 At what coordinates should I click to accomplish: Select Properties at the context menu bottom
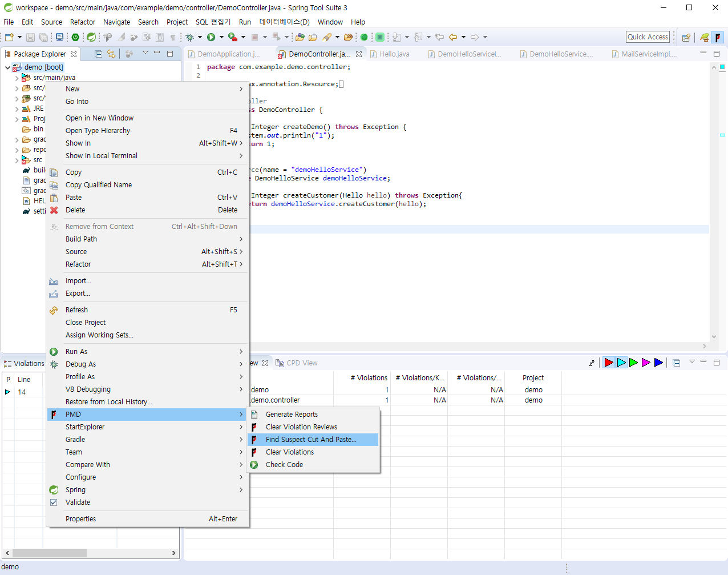[x=148, y=519]
